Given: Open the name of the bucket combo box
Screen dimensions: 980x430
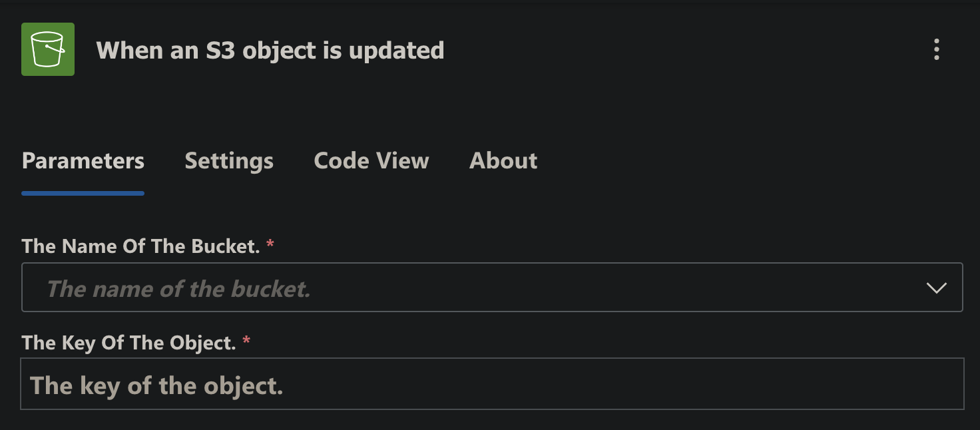Looking at the screenshot, I should (x=492, y=288).
